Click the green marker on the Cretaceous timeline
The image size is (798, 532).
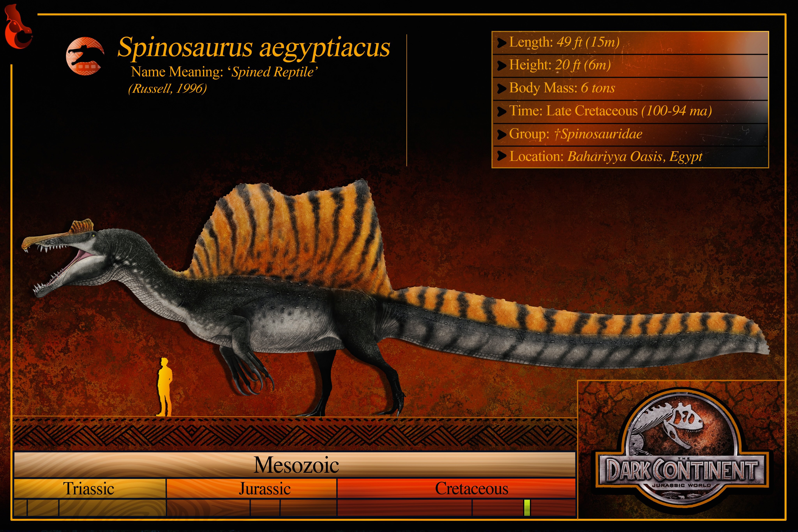527,508
